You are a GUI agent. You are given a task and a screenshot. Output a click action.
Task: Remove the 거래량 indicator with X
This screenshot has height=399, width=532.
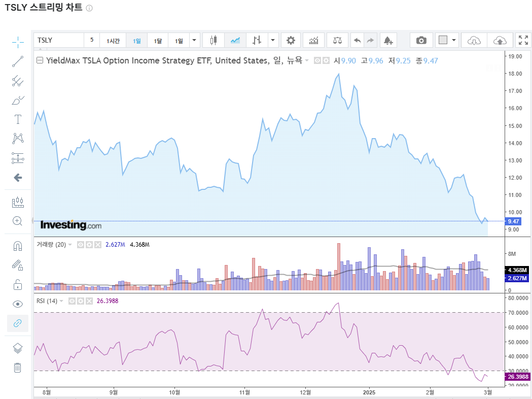click(x=98, y=245)
